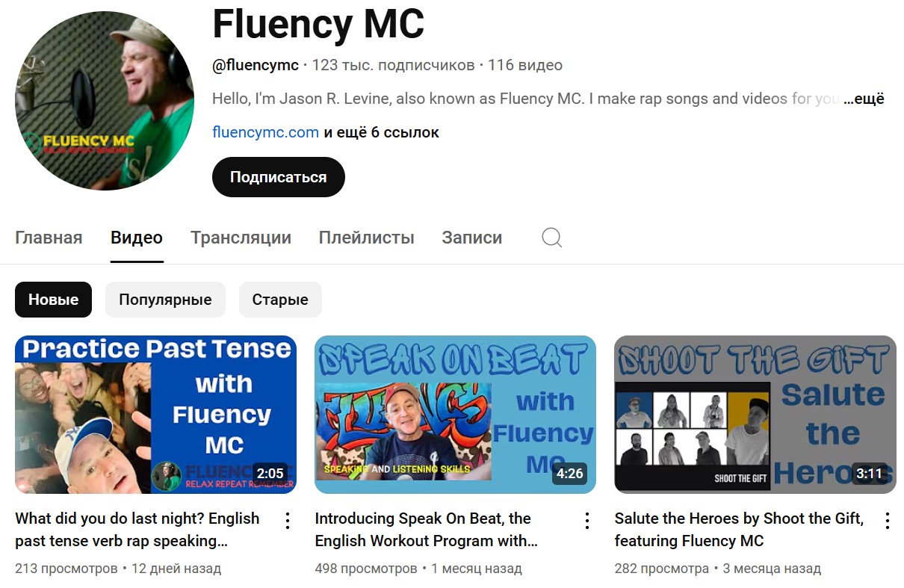Select the Популярные sort chip
Viewport: 904px width, 588px height.
click(165, 300)
